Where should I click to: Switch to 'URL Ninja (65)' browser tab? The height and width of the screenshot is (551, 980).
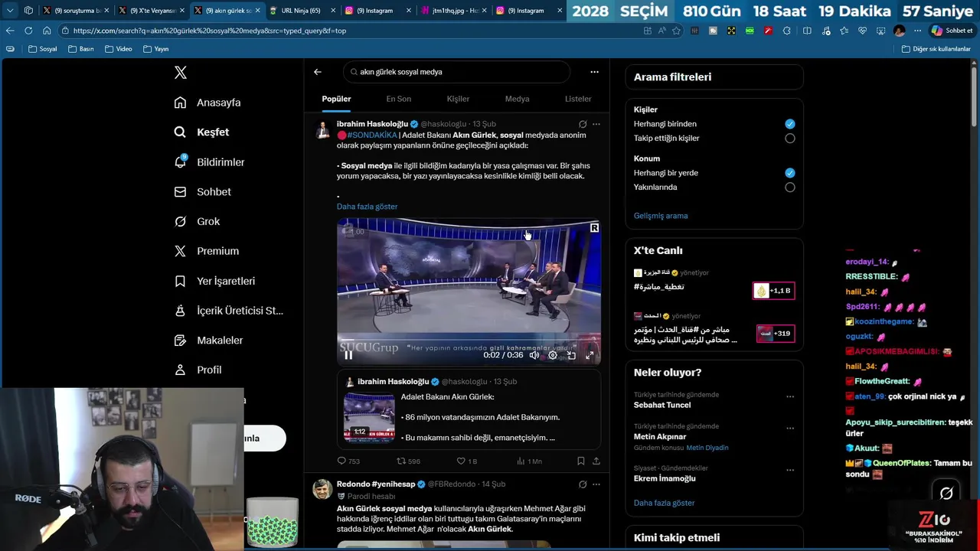coord(301,11)
